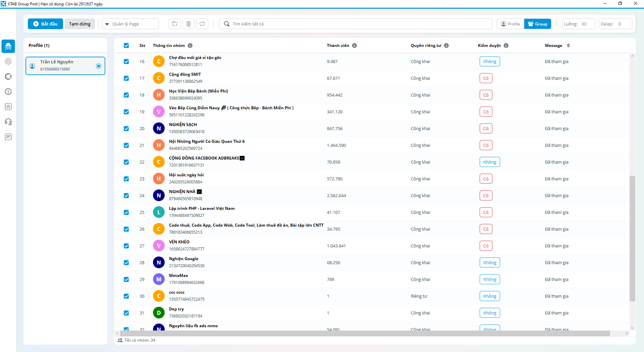The height and width of the screenshot is (352, 644).
Task: Click the search magnifier icon
Action: [x=227, y=24]
